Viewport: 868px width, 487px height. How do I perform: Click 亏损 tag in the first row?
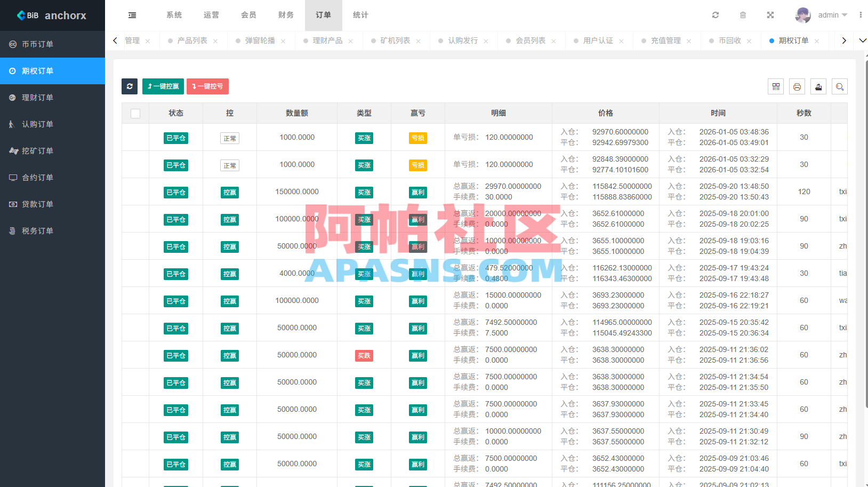pyautogui.click(x=418, y=138)
